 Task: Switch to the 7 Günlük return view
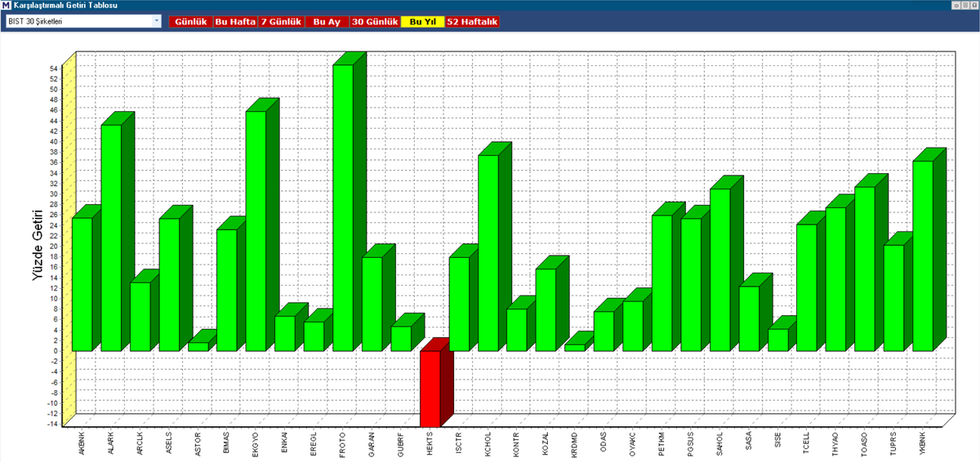tap(281, 22)
